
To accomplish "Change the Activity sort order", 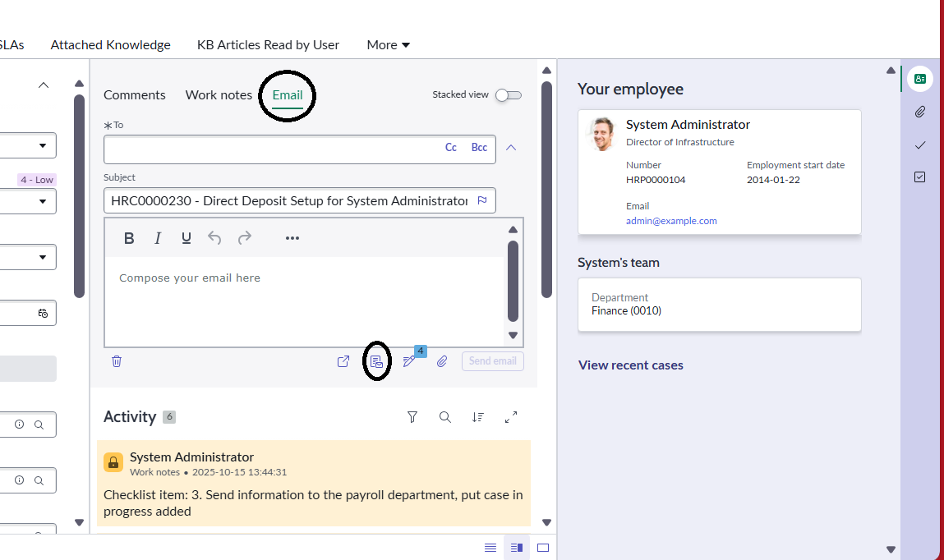I will point(477,417).
